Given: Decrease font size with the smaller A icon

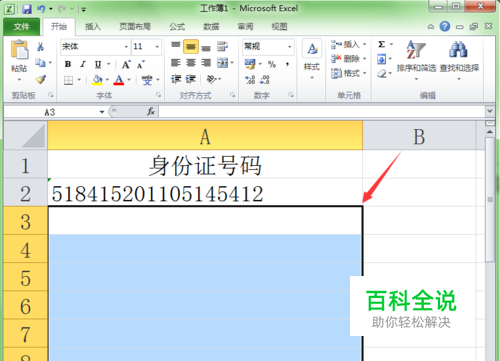Looking at the screenshot, I should (x=141, y=64).
